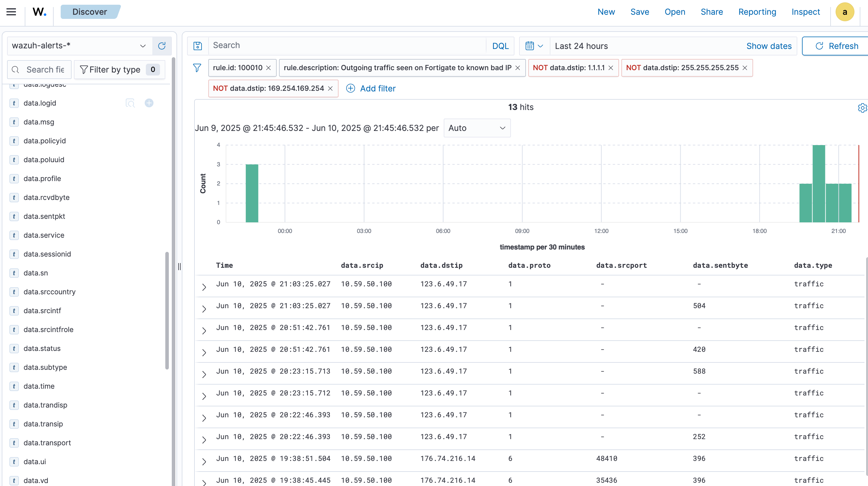Open the hamburger navigation menu

(11, 12)
